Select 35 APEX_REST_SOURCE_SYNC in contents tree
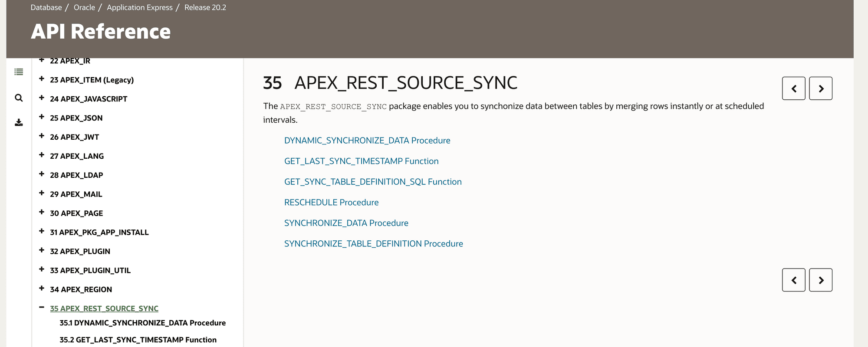Image resolution: width=868 pixels, height=347 pixels. [104, 308]
